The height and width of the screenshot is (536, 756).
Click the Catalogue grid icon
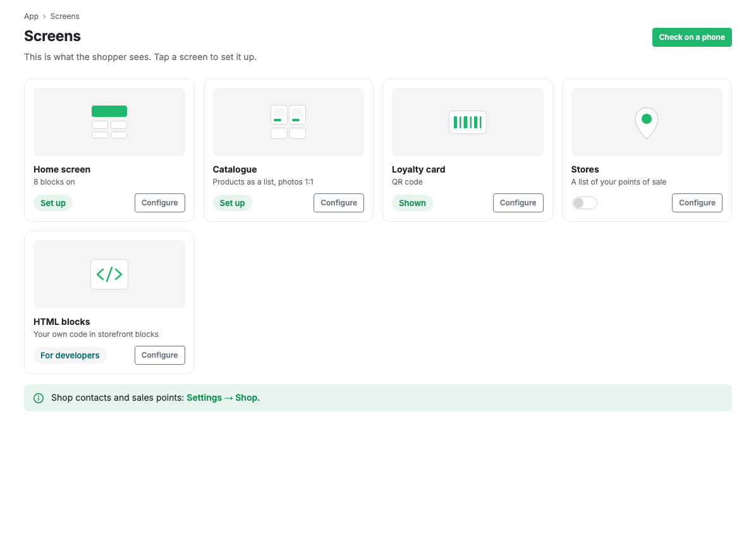[x=288, y=122]
